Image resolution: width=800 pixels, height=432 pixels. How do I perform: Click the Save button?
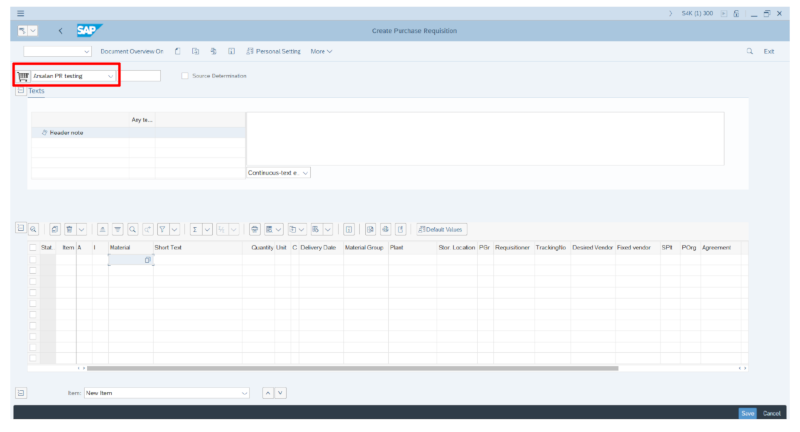pos(747,413)
